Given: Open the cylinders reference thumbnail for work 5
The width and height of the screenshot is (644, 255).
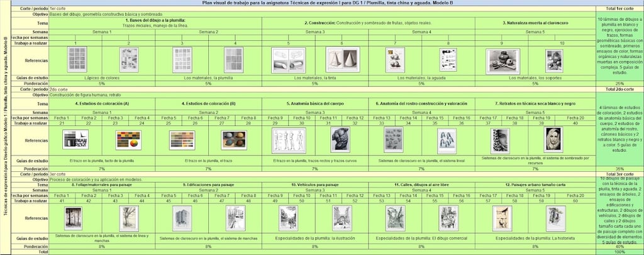Looking at the screenshot, I should click(x=288, y=60).
